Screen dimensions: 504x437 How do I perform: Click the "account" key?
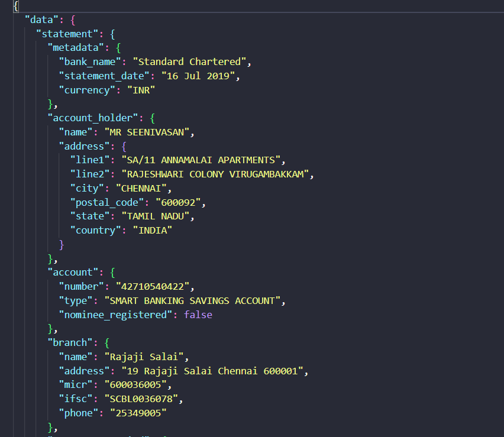pos(73,273)
